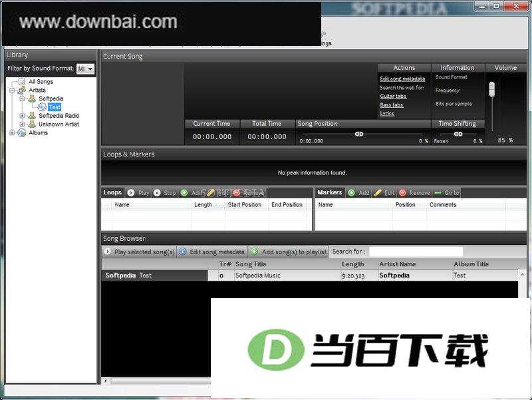Click Reset under Time Shifting
This screenshot has width=532, height=400.
click(441, 141)
